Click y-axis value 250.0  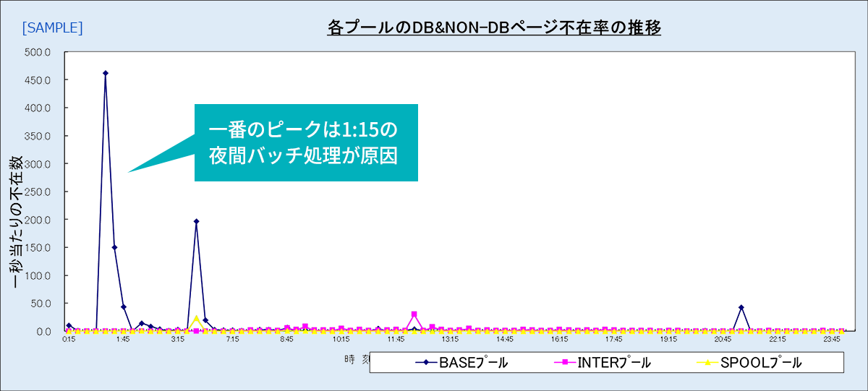[38, 192]
